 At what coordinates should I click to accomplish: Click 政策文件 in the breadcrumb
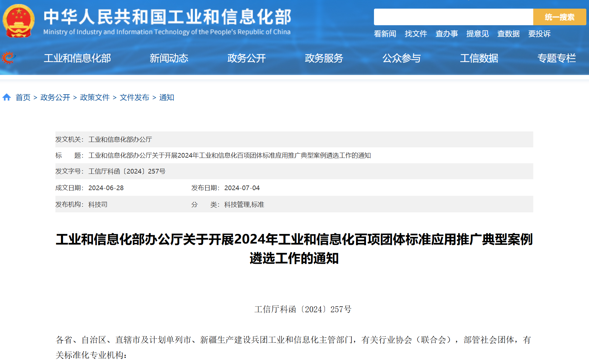pos(95,98)
